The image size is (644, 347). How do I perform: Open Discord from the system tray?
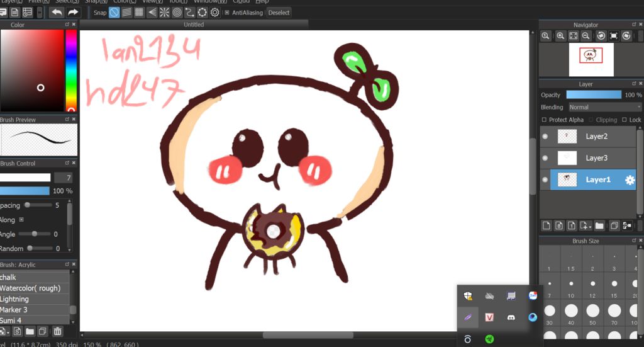[511, 317]
